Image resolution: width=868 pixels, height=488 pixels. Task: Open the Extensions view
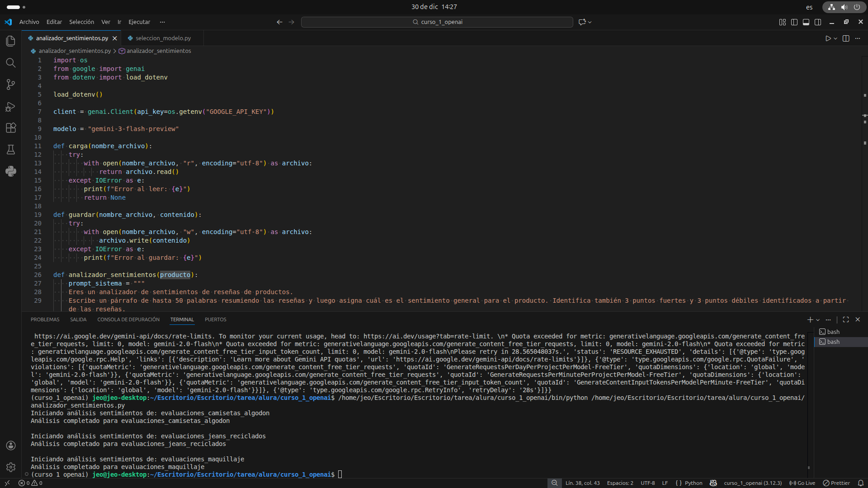(11, 128)
